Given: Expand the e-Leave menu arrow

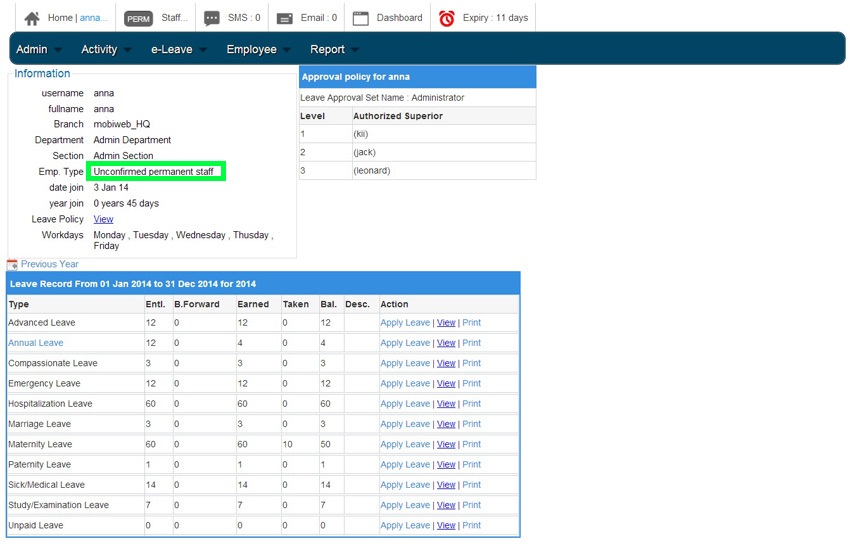Looking at the screenshot, I should click(x=203, y=50).
